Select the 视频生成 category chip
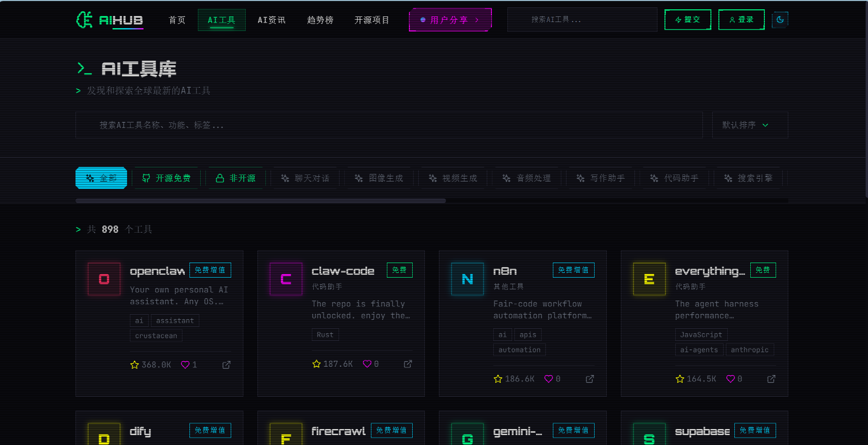Screen dimensions: 868x445 point(453,178)
